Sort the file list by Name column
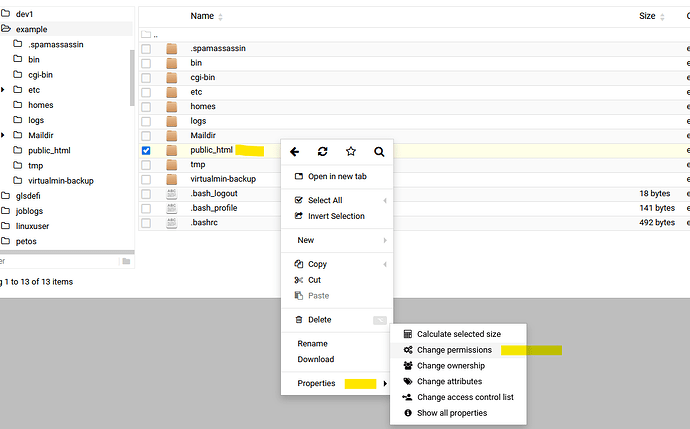 point(202,16)
